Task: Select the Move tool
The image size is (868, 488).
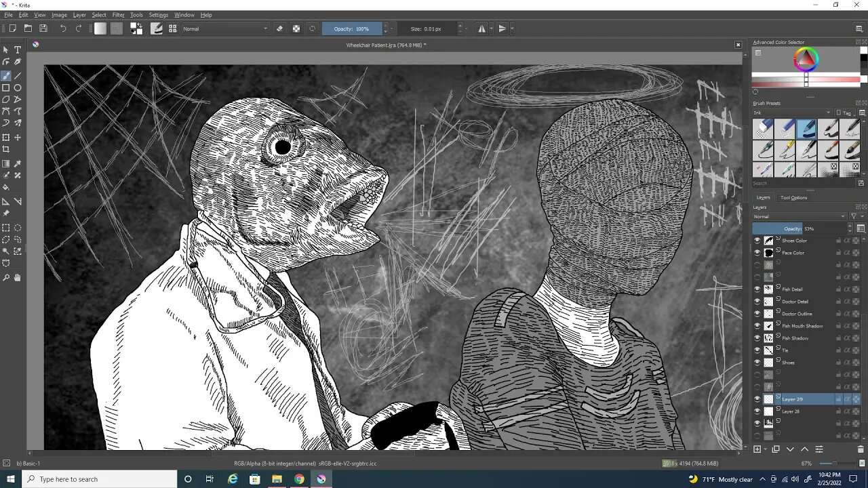Action: [18, 137]
